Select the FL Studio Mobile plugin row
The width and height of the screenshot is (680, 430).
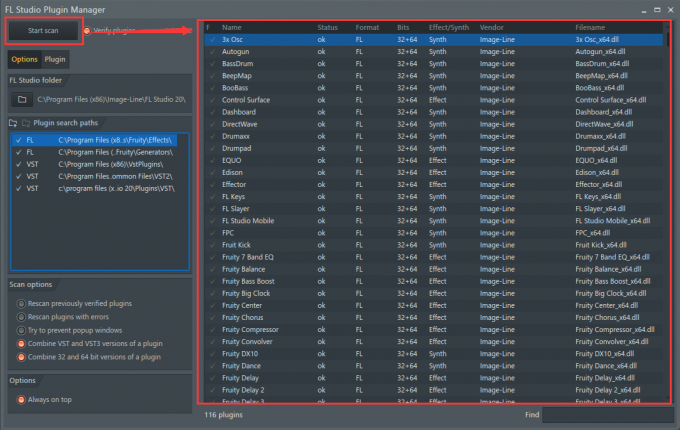click(x=434, y=221)
